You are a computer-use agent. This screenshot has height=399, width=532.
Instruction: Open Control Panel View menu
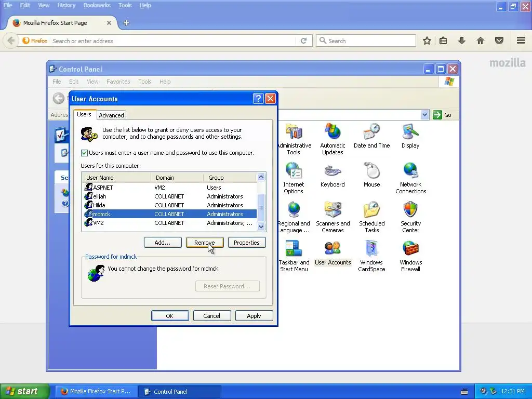[x=92, y=82]
